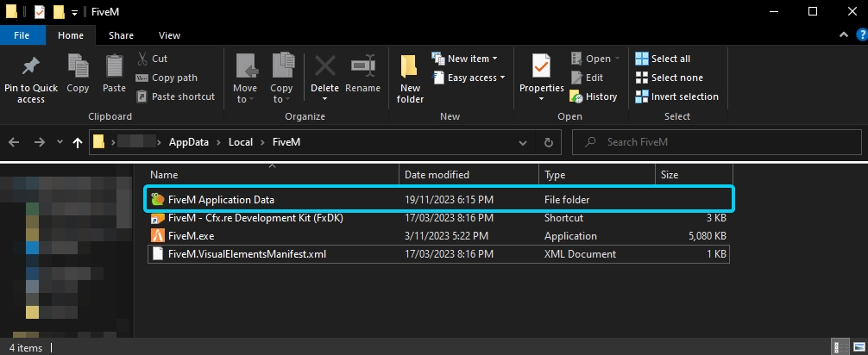Open the History command

pos(594,97)
